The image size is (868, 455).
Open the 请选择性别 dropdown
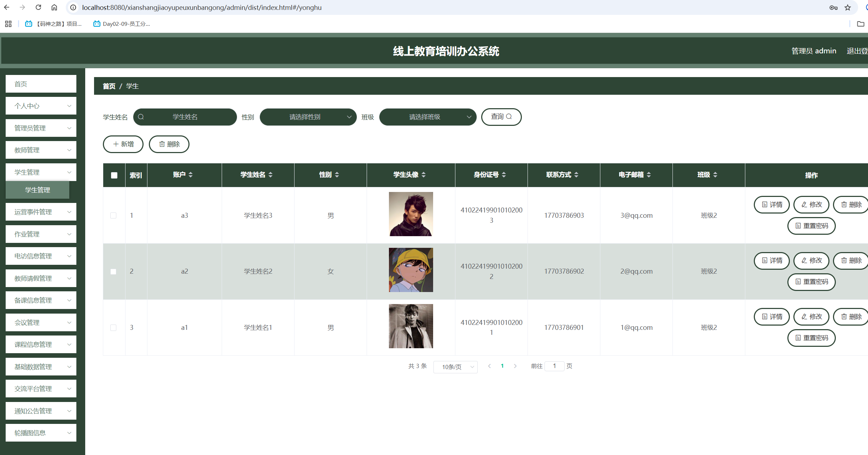click(308, 117)
